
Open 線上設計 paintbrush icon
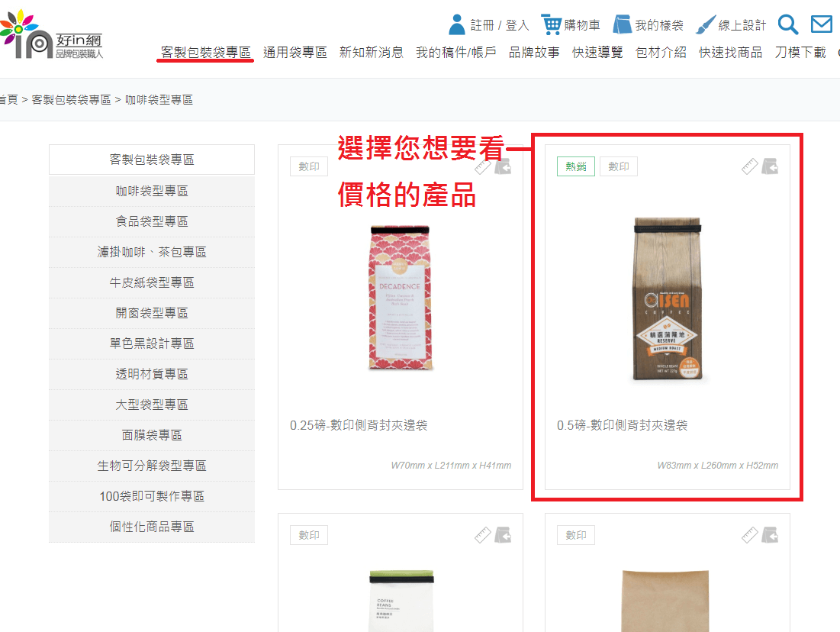[706, 24]
